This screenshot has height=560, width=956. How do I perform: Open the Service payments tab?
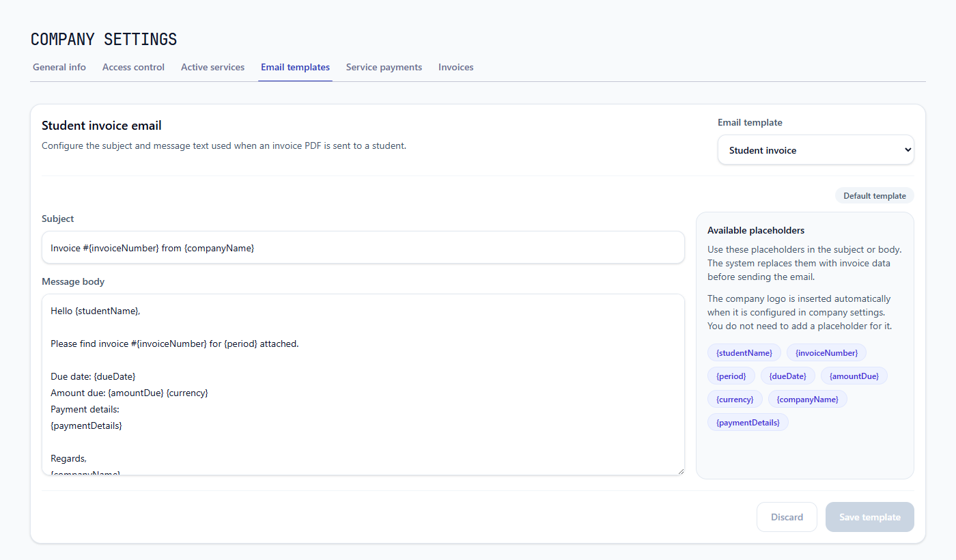[x=384, y=67]
